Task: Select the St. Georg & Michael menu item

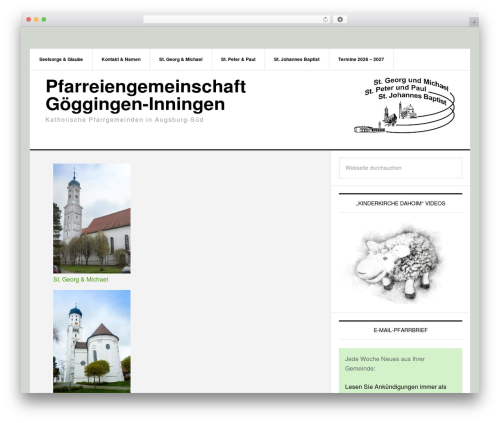Action: [x=181, y=59]
